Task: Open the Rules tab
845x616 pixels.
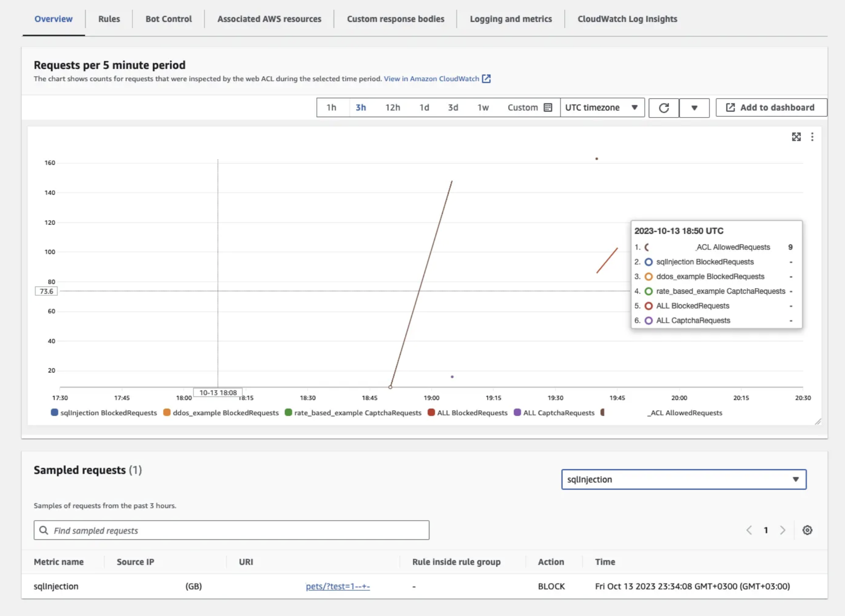Action: [109, 19]
